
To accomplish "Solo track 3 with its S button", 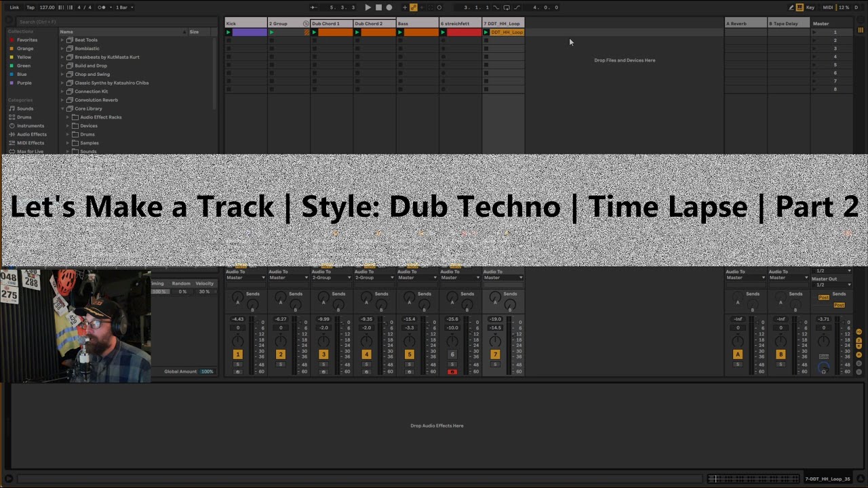I will pos(323,365).
